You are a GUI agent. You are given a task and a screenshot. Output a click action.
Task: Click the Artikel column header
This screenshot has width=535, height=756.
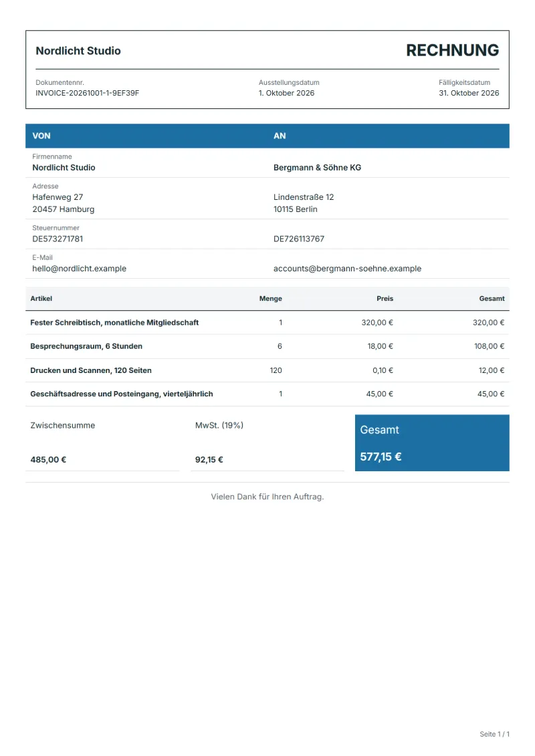click(41, 298)
